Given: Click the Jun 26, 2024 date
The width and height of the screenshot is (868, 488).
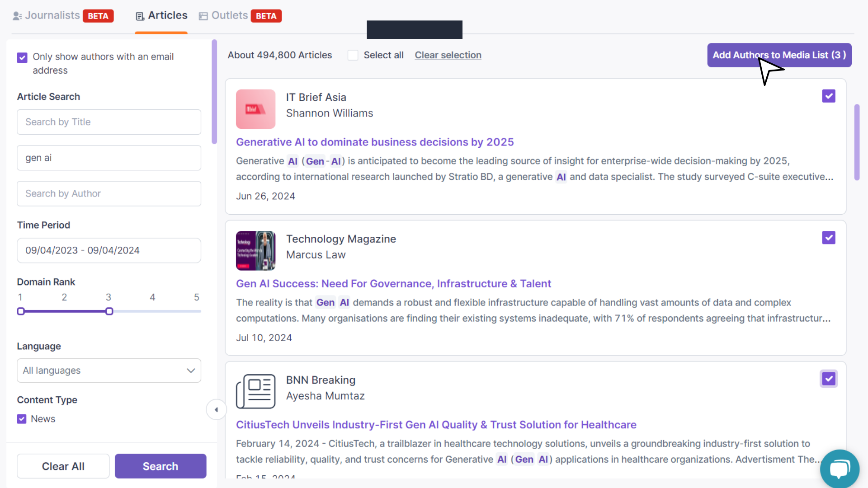Looking at the screenshot, I should (265, 196).
